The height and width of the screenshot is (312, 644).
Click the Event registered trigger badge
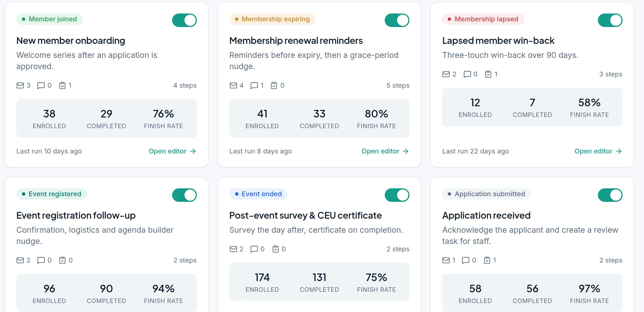coord(52,194)
